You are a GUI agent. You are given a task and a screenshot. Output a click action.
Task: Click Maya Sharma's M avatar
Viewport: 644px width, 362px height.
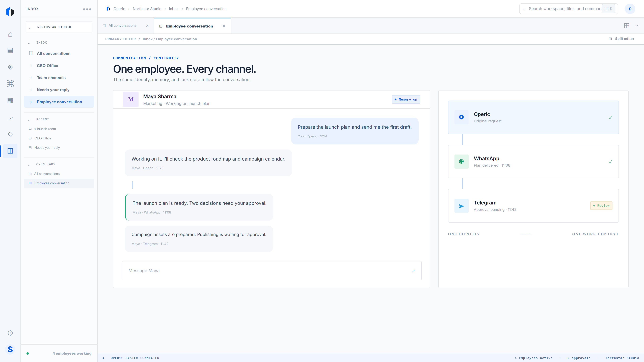click(x=131, y=99)
